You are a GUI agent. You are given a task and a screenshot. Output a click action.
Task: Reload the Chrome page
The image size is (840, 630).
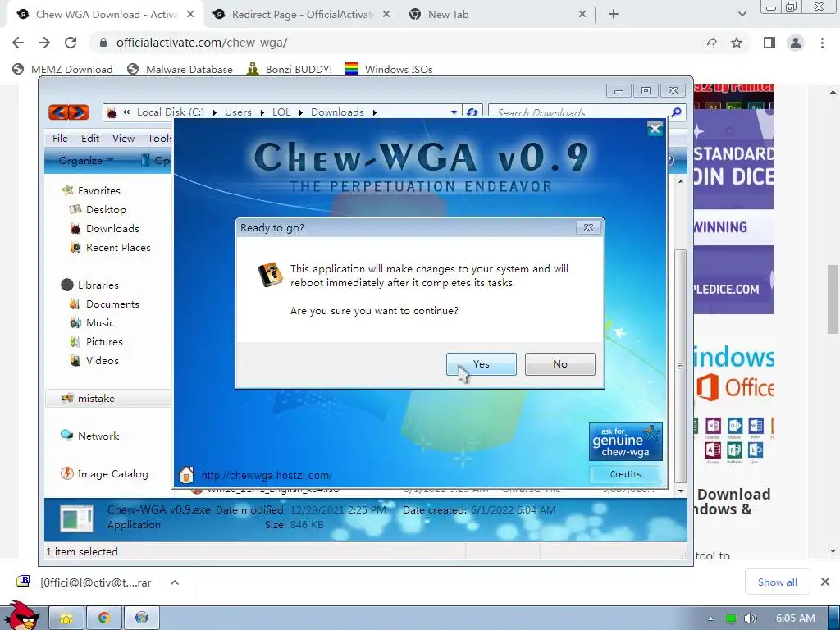point(71,43)
